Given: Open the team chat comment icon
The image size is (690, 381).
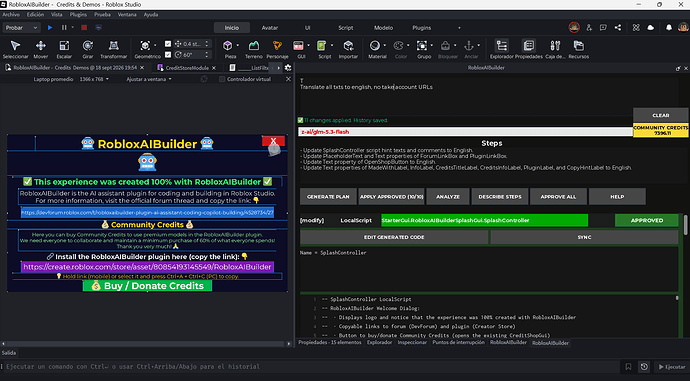Looking at the screenshot, I should point(603,28).
